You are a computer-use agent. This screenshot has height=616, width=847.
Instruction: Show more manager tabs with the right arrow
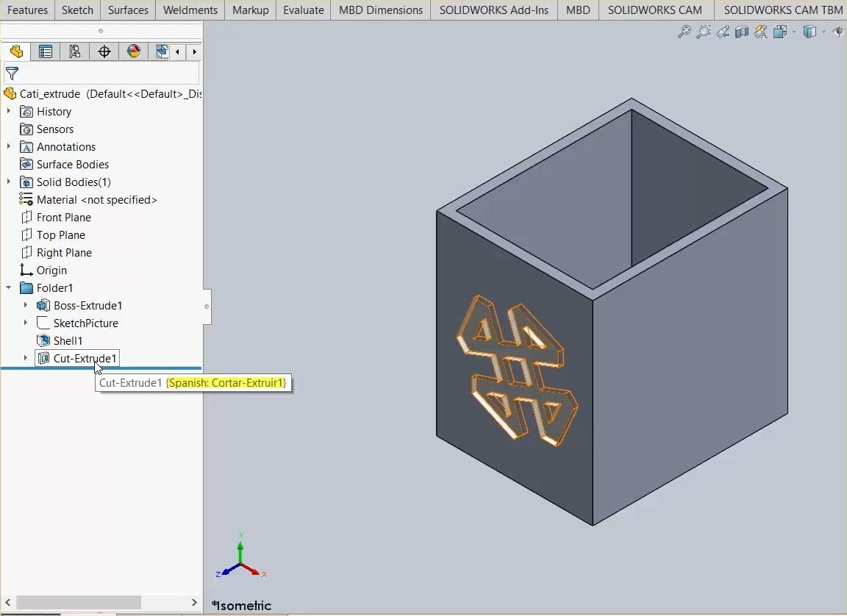point(194,52)
